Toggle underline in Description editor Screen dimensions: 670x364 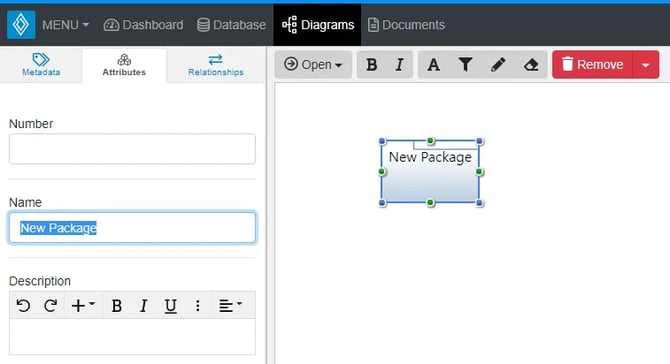(x=170, y=305)
